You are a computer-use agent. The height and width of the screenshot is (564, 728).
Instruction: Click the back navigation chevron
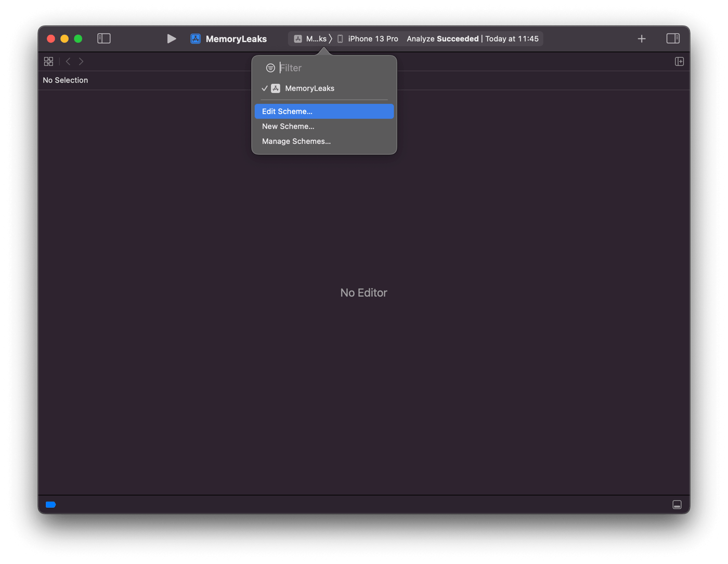pos(68,61)
